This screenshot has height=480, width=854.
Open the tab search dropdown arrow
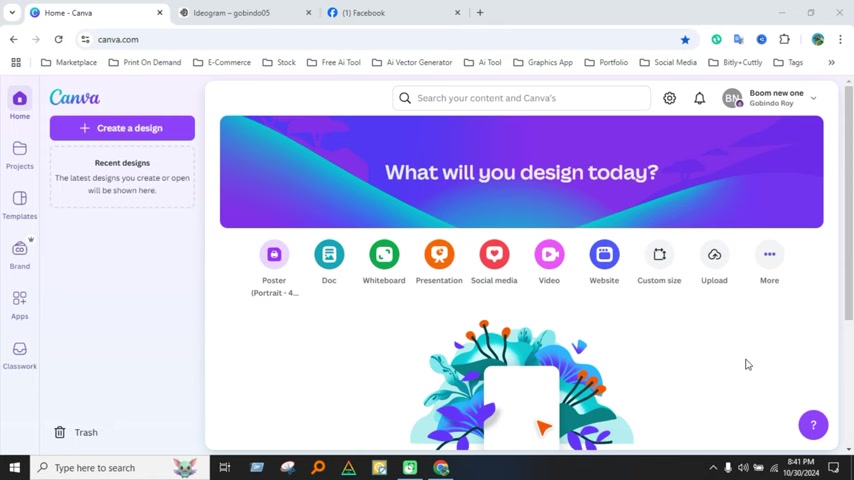[x=12, y=13]
